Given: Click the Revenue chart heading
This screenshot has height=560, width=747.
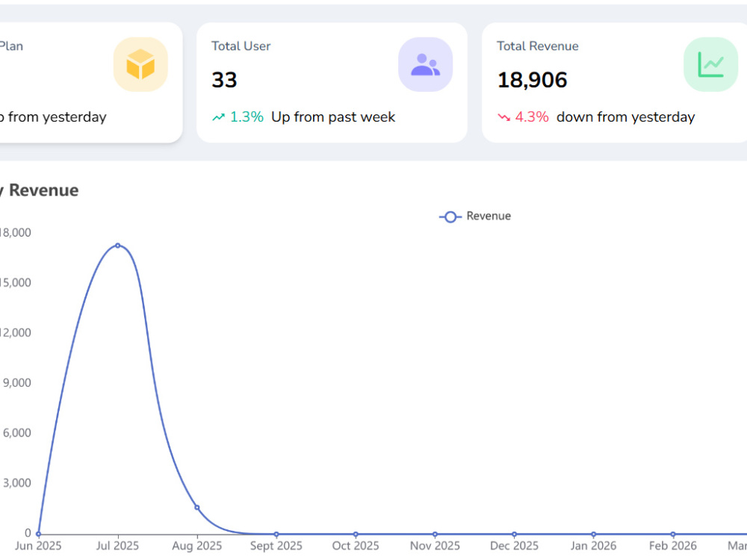Looking at the screenshot, I should click(x=40, y=190).
